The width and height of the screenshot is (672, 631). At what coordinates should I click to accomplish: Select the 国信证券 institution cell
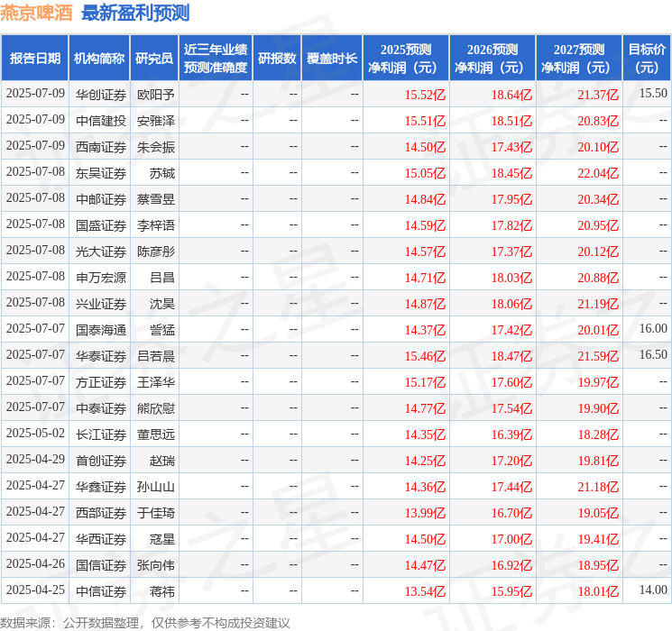point(101,565)
